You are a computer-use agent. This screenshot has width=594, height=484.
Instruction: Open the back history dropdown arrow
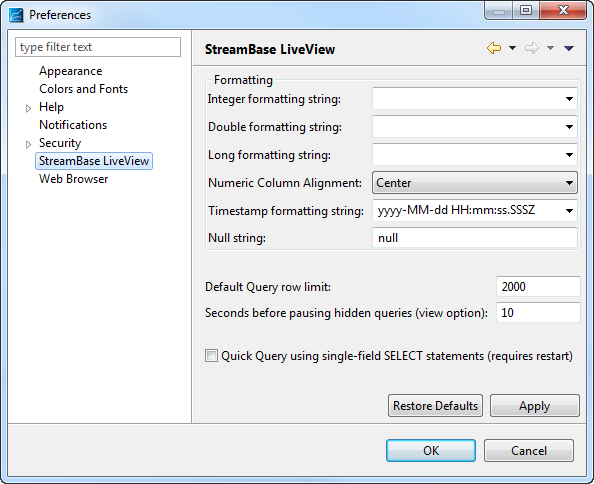pos(512,48)
